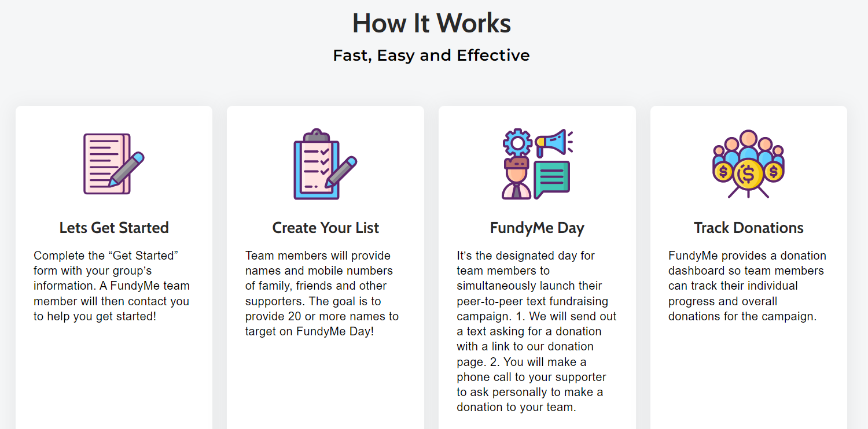This screenshot has width=868, height=429.
Task: Open the Track Donations card title
Action: point(749,228)
